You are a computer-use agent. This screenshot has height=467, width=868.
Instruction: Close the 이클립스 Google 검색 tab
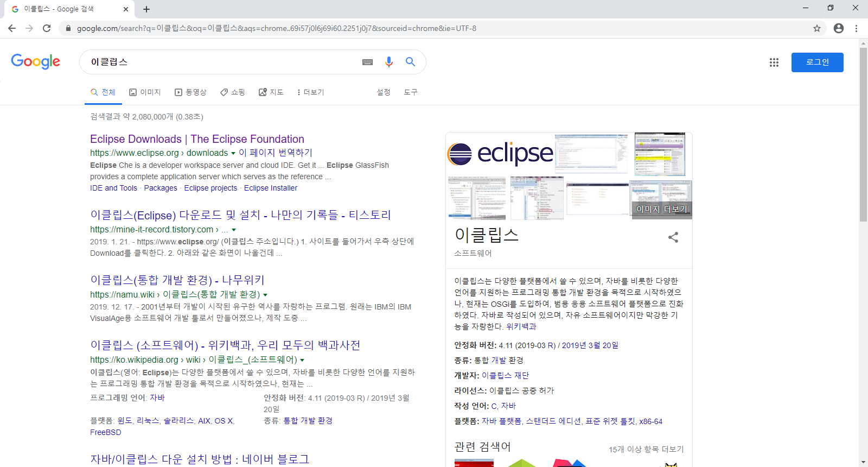(126, 9)
